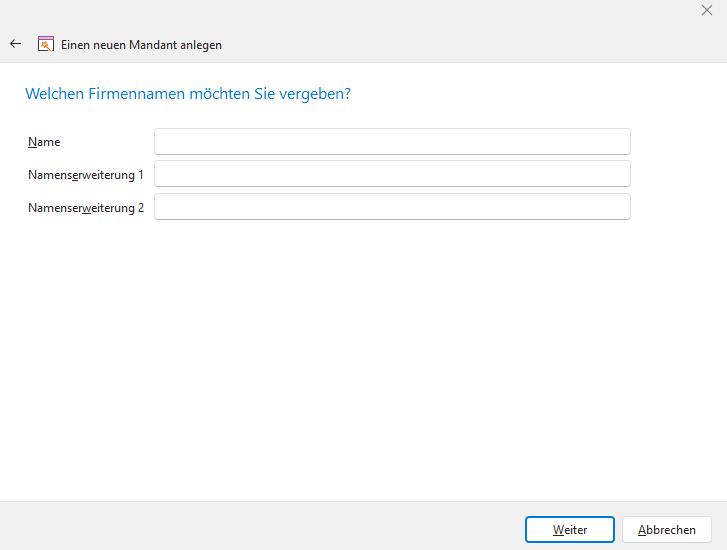Proceed to the next wizard step
This screenshot has height=550, width=727.
pos(570,529)
